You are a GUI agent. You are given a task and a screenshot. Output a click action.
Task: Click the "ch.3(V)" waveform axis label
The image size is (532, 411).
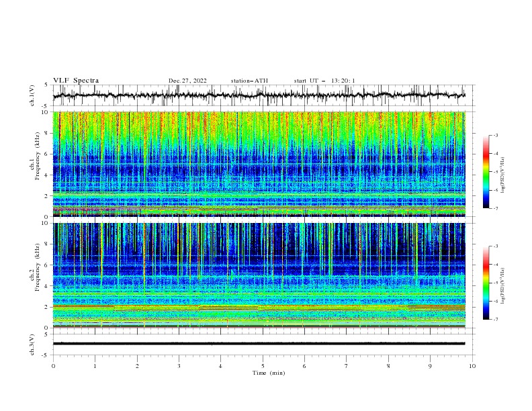tap(32, 345)
